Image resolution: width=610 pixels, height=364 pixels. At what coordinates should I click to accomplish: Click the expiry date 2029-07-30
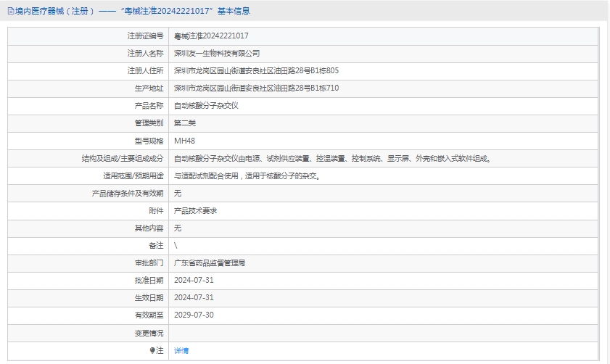pos(194,315)
